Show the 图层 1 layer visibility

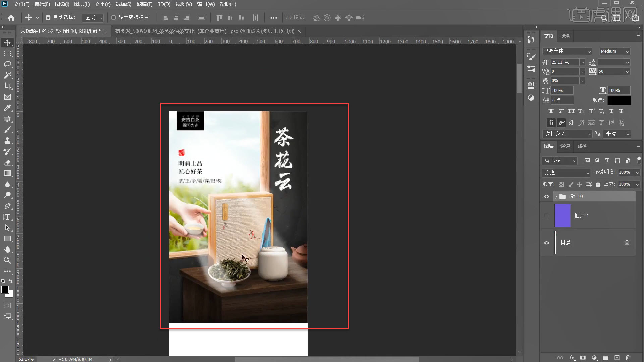(x=546, y=216)
